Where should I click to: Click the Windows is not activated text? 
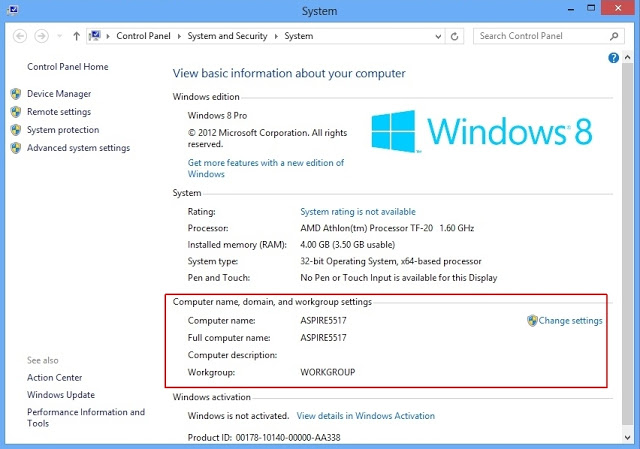[238, 416]
